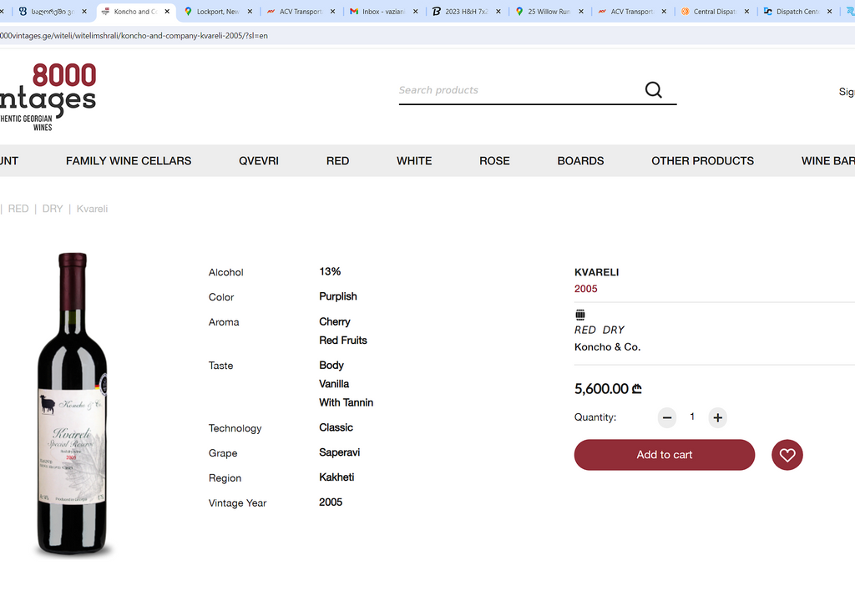Close the Georgian-titled browser tab
This screenshot has width=855, height=616.
[x=84, y=12]
